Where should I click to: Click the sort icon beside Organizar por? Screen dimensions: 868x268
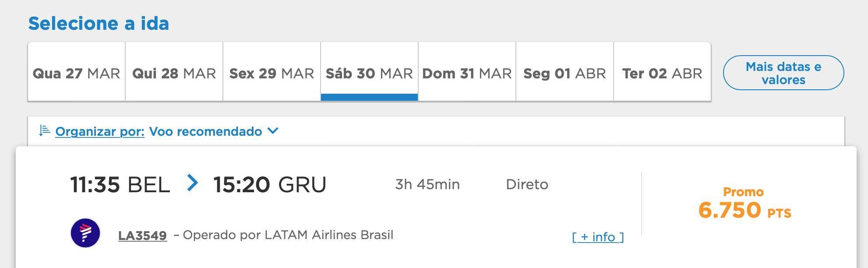44,130
